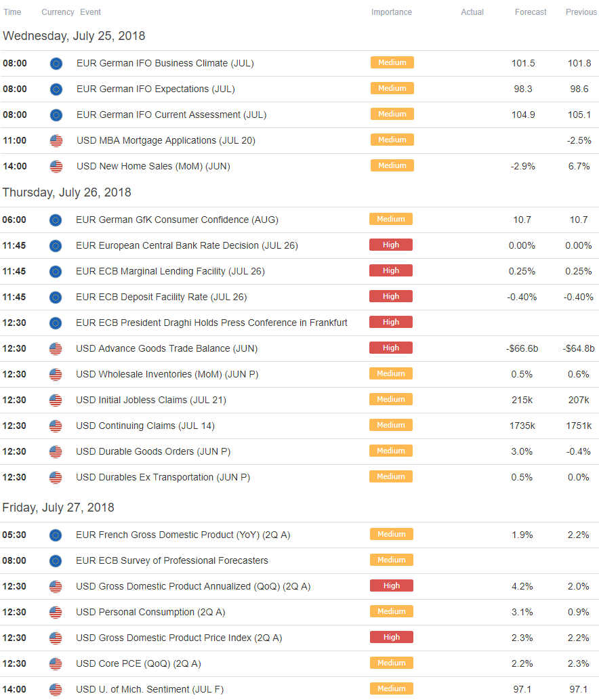This screenshot has width=599, height=700.
Task: Click Medium importance badge for Core PCE
Action: tap(391, 663)
